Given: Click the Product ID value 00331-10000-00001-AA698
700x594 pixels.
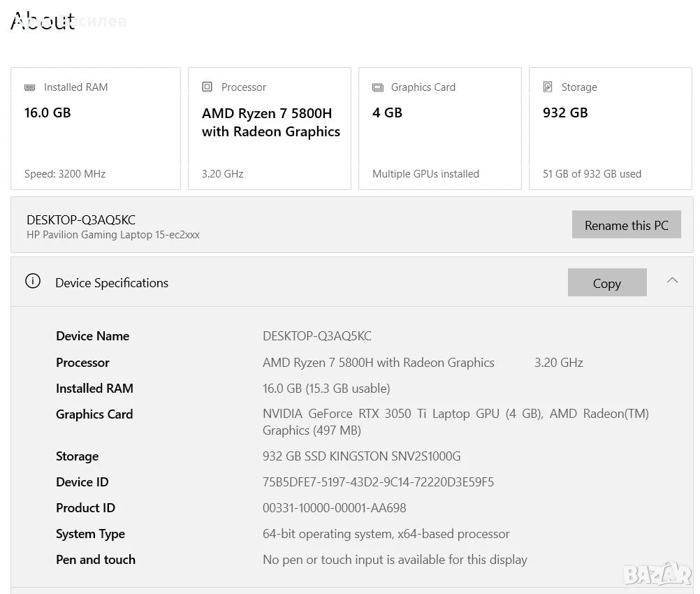Looking at the screenshot, I should (335, 508).
